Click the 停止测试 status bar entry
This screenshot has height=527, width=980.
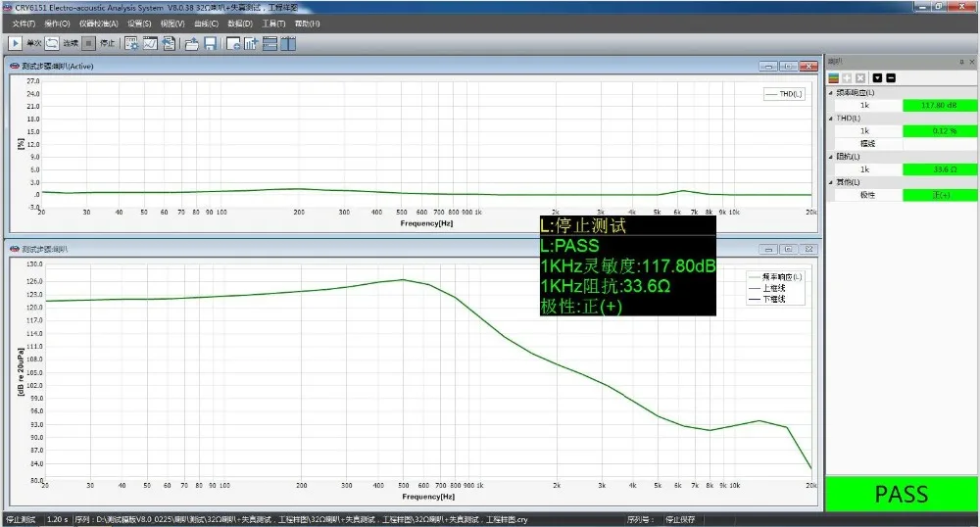22,519
